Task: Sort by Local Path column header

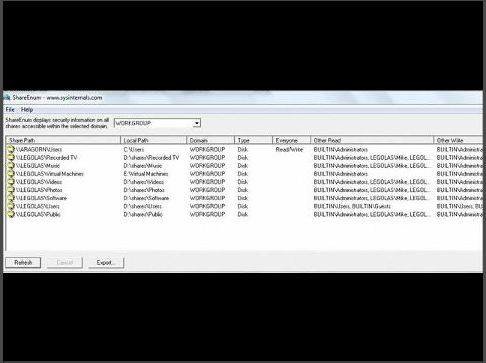Action: click(x=153, y=140)
